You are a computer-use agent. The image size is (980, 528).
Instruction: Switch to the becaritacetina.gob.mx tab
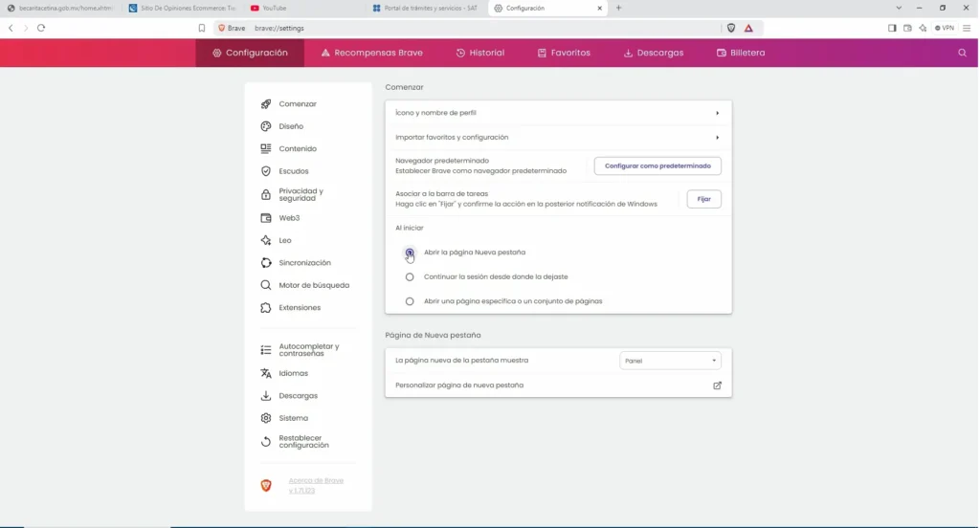(60, 8)
